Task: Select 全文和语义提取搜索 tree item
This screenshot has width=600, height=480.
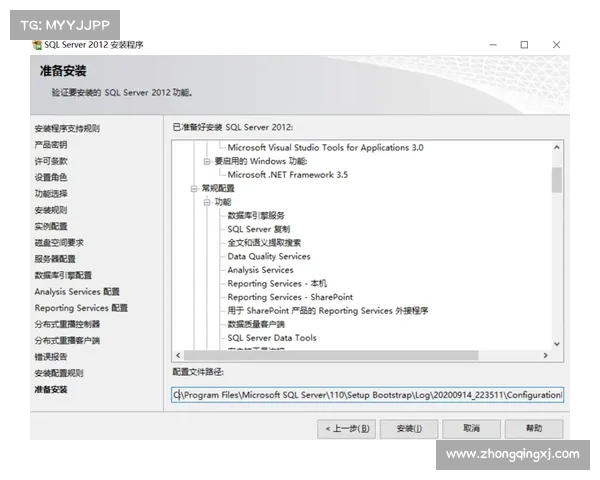Action: pos(264,243)
